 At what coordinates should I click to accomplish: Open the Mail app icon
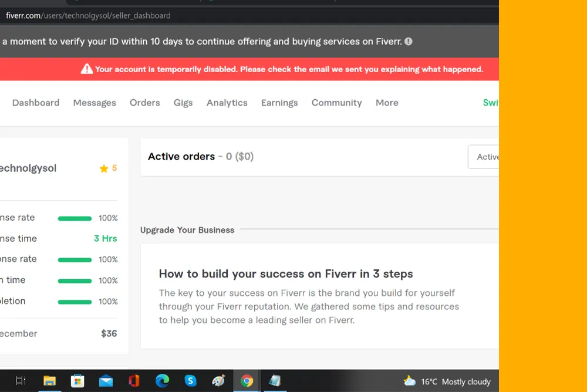(106, 381)
